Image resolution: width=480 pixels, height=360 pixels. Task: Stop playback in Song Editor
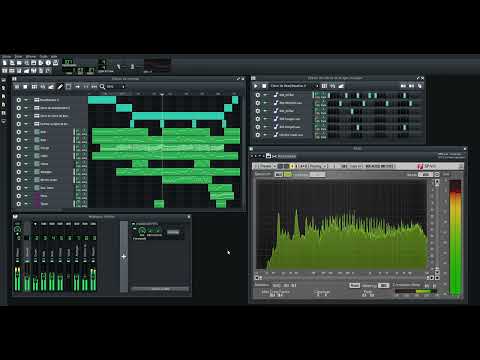25,87
